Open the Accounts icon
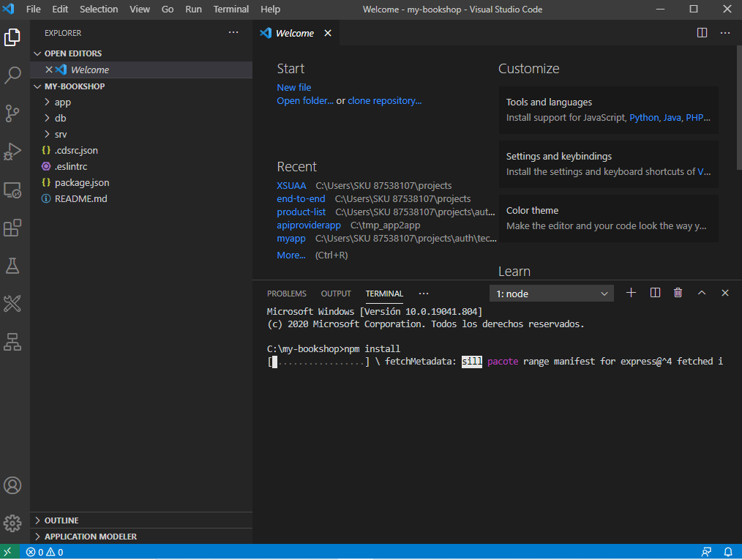 [12, 485]
